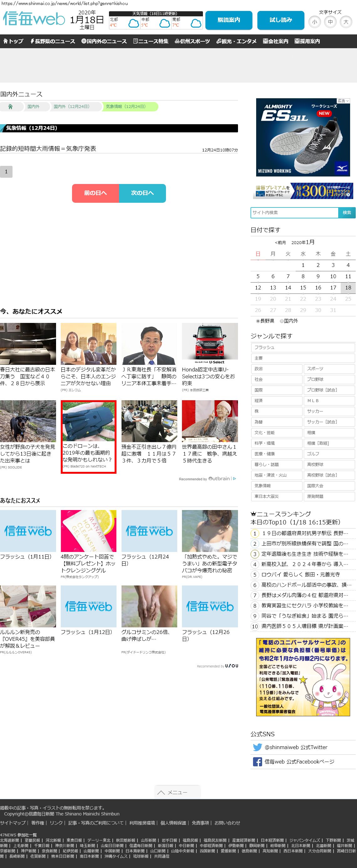Go to previous month with <前月

pyautogui.click(x=280, y=243)
